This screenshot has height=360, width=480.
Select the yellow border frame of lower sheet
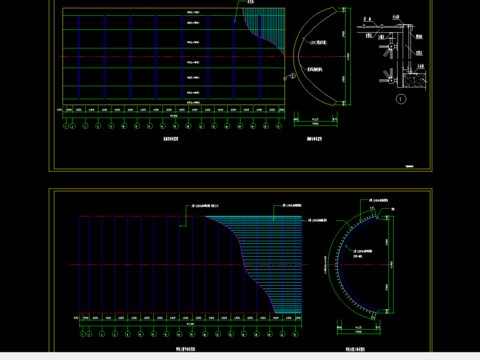[241, 270]
